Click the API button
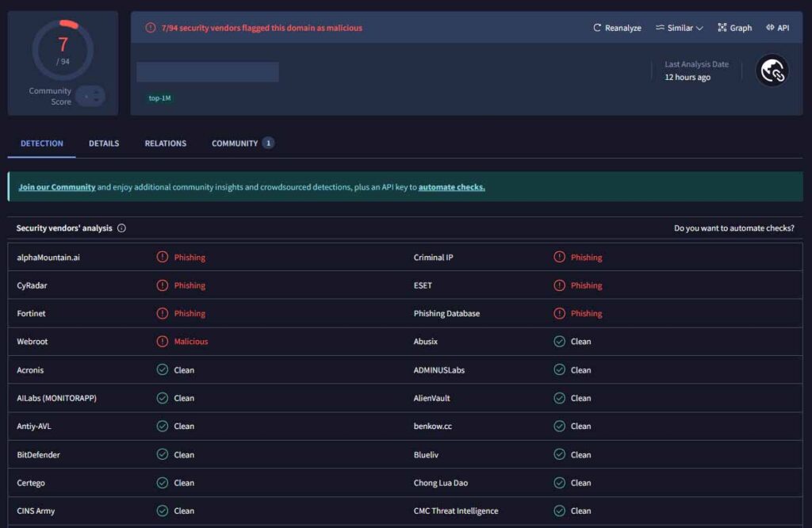This screenshot has height=528, width=812. coord(777,28)
